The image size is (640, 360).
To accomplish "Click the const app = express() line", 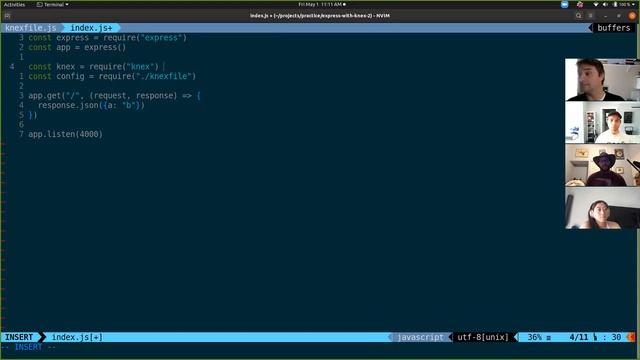I will point(77,47).
